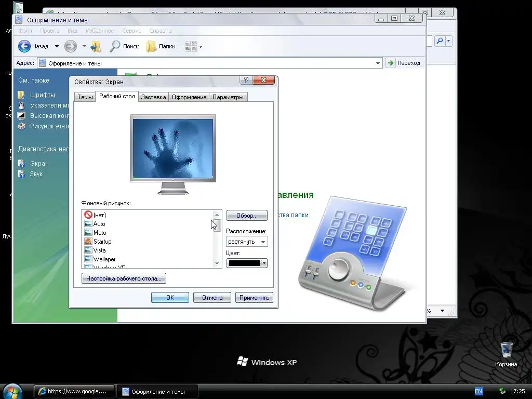Click the Start orb button
Screen dimensions: 532x399
(x=12, y=392)
